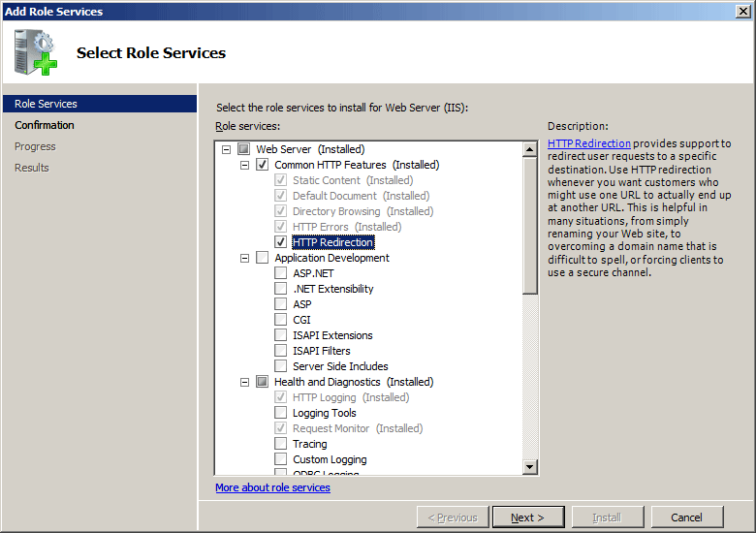The image size is (756, 533).
Task: Click the role services scroll down arrow
Action: pyautogui.click(x=530, y=466)
